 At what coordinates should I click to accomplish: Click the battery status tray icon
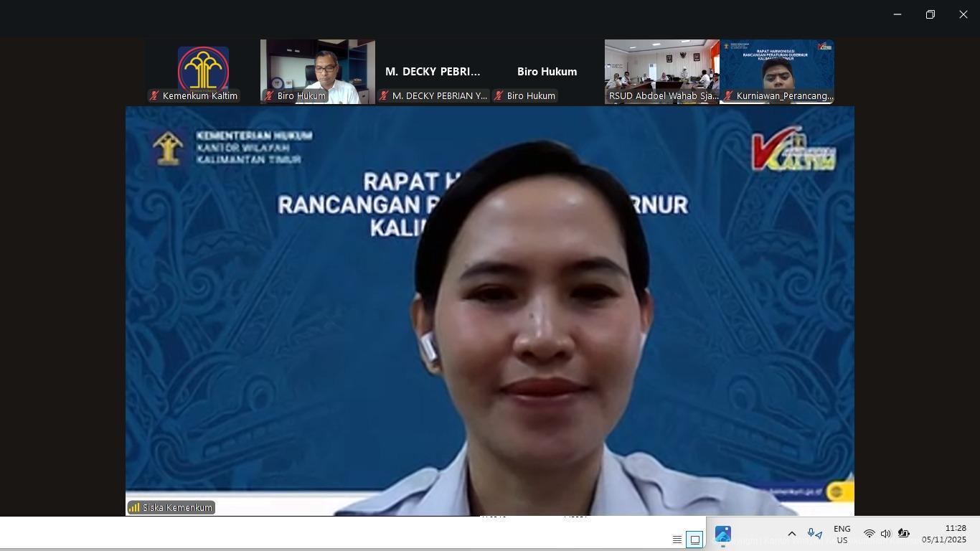click(904, 534)
